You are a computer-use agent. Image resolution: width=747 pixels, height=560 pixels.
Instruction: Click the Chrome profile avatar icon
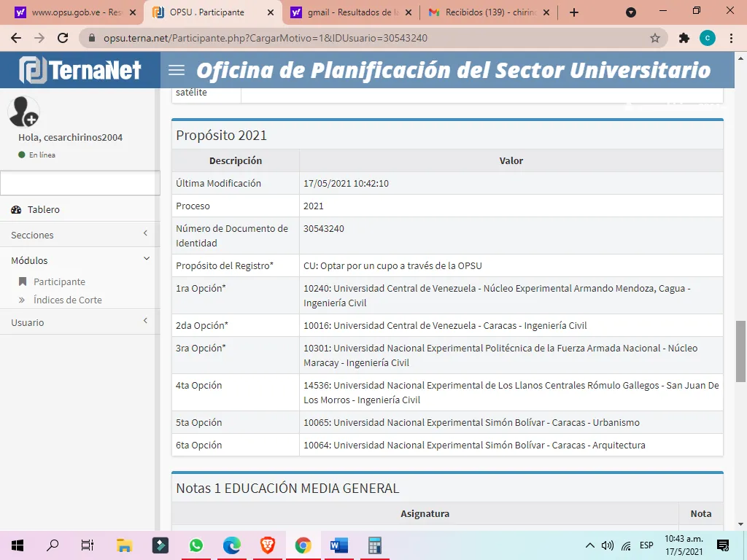pos(708,38)
